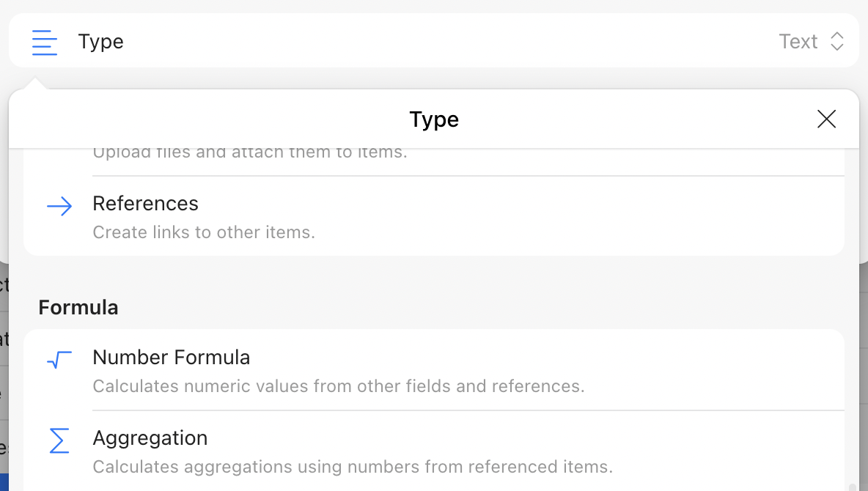Viewport: 868px width, 491px height.
Task: Choose Number Formula as the type
Action: [x=172, y=358]
